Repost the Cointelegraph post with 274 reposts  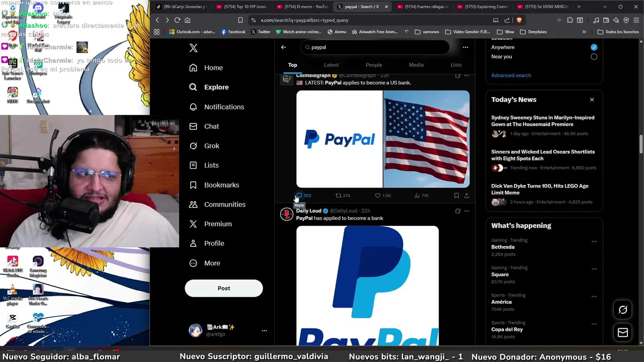343,196
